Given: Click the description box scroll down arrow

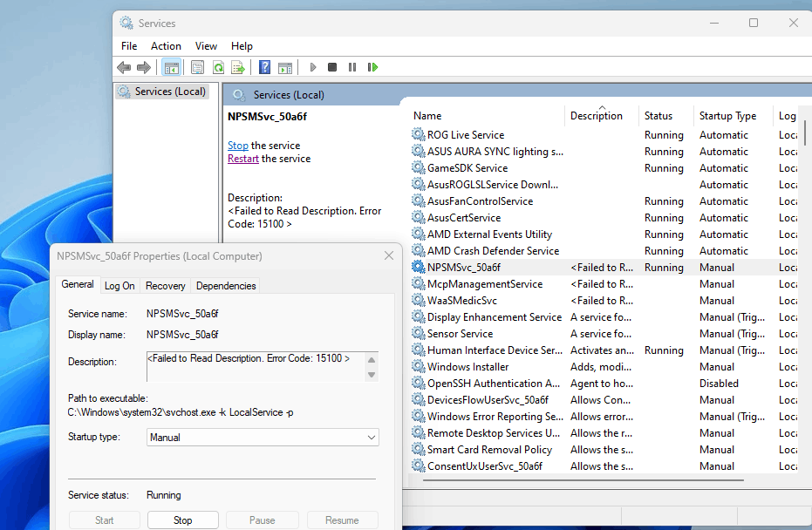Looking at the screenshot, I should [372, 374].
